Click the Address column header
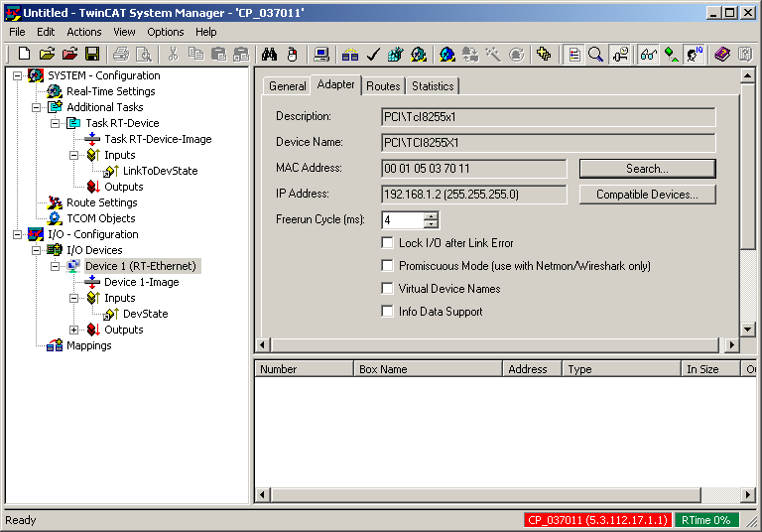762x532 pixels. [533, 369]
